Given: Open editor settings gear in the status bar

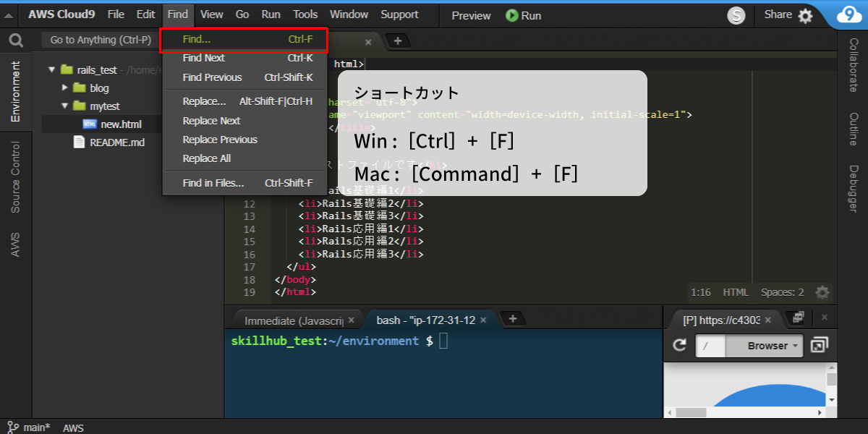Looking at the screenshot, I should (x=822, y=292).
